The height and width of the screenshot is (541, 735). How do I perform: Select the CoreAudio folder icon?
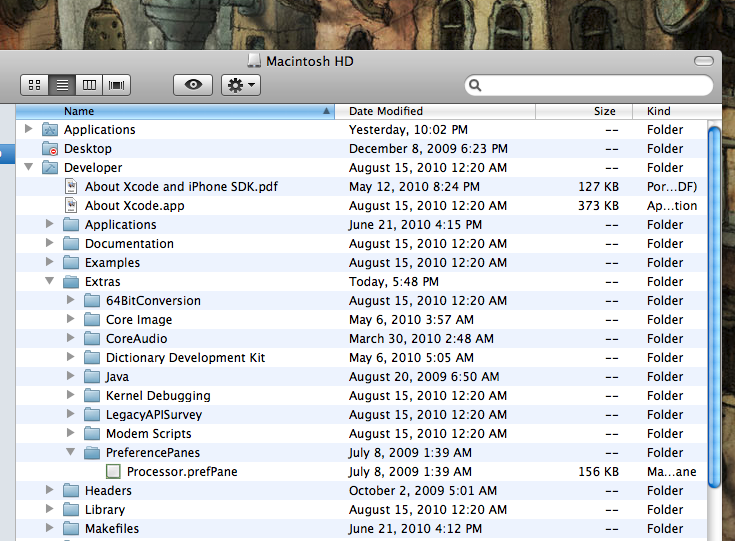click(x=92, y=338)
